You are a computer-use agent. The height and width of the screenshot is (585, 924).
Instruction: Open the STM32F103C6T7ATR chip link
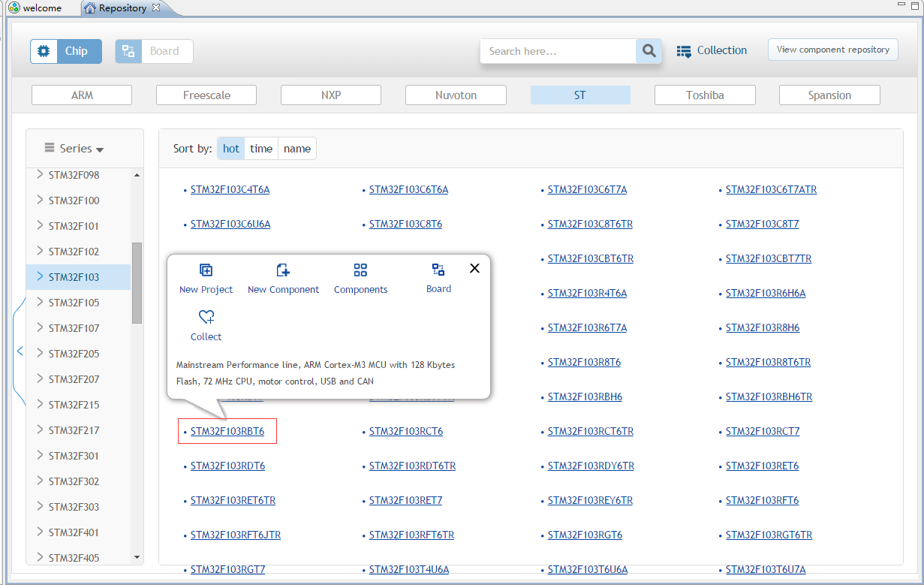(771, 189)
